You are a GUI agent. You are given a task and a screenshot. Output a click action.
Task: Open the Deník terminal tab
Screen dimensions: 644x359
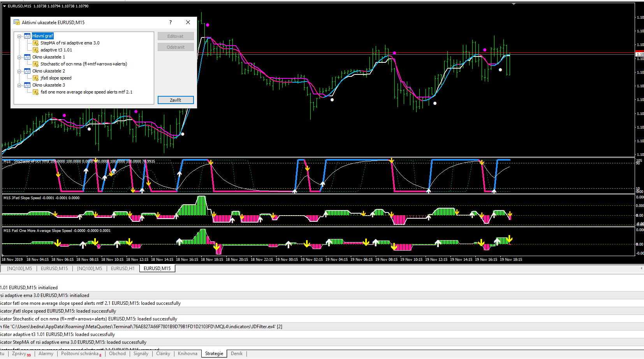[x=236, y=354]
